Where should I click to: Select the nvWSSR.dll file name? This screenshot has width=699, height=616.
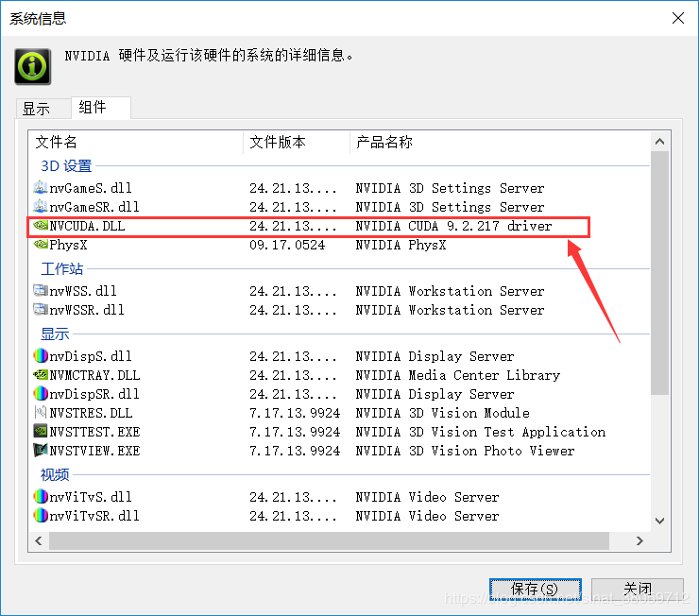coord(87,310)
